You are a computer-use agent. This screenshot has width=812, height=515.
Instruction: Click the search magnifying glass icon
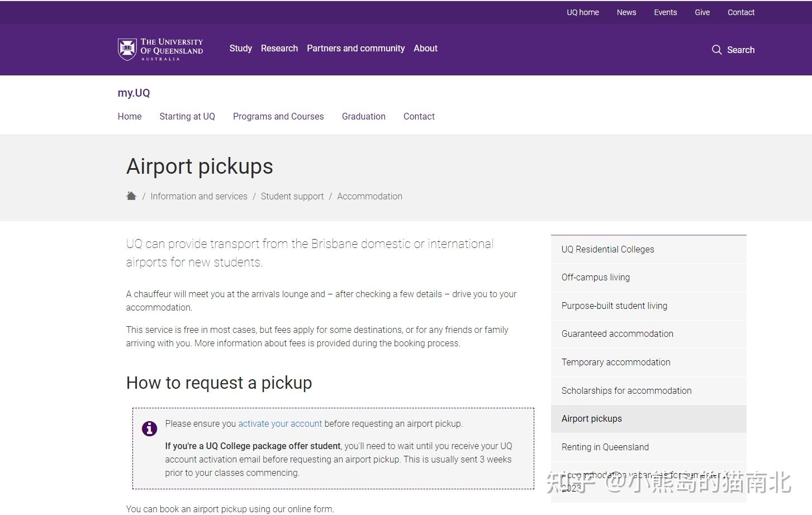click(x=716, y=50)
